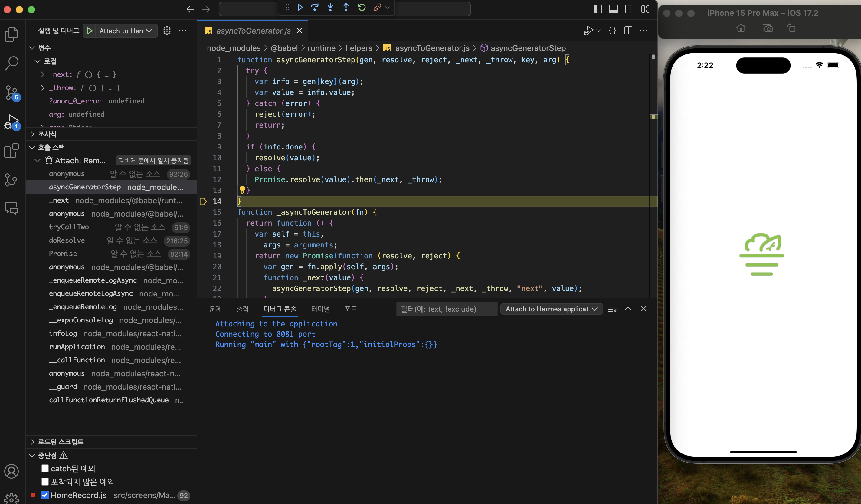Enable the '포착되지 않은 예외' checkbox
Screen dimensions: 861x504
[x=45, y=481]
